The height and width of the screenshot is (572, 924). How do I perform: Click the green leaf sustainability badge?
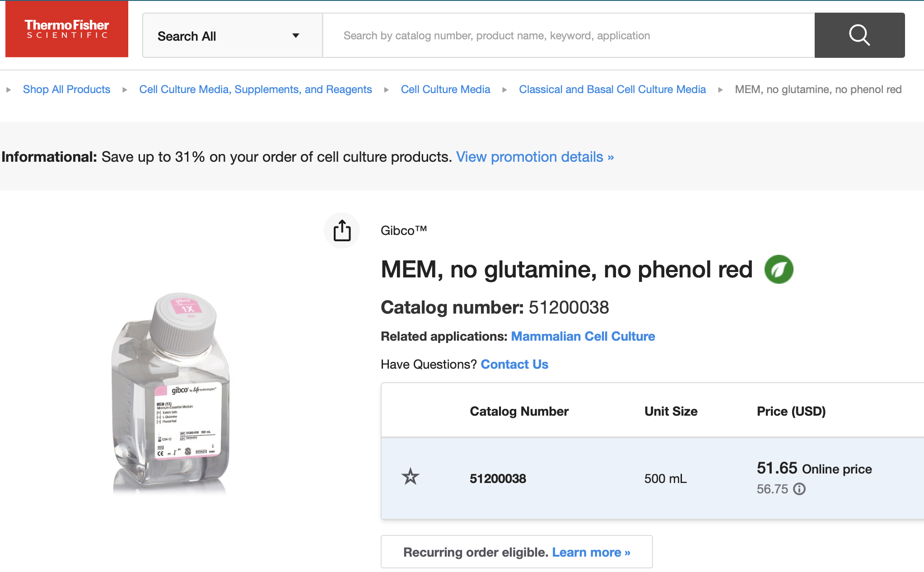(779, 269)
